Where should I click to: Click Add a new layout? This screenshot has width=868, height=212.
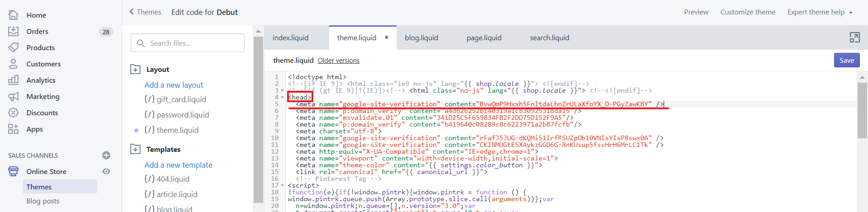[x=174, y=85]
